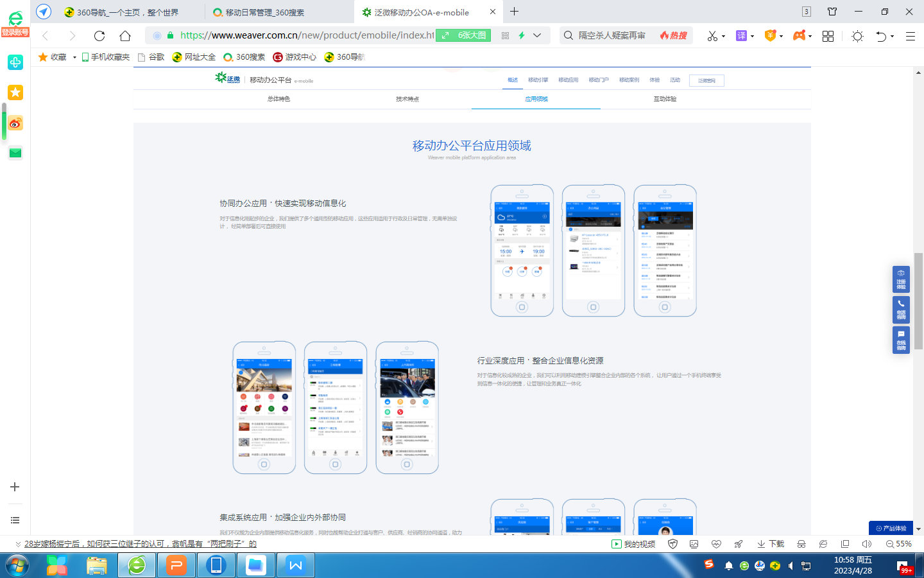Click the scroll down arrow

click(x=918, y=529)
